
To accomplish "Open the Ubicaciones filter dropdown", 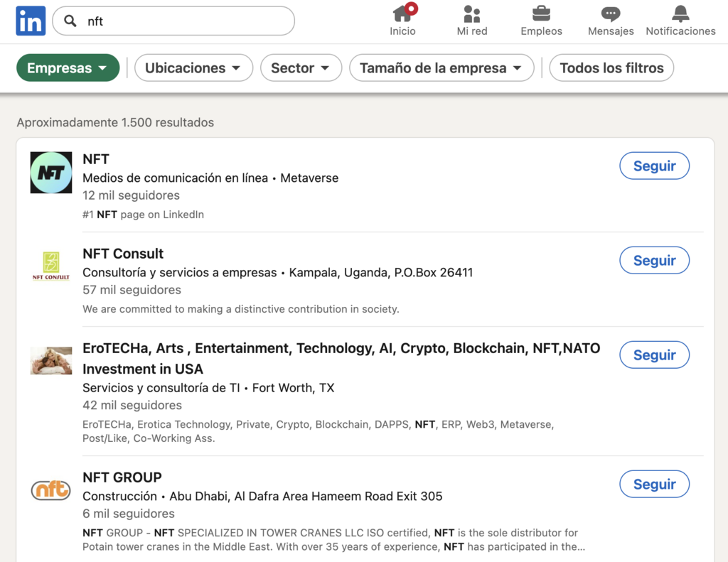I will click(x=193, y=67).
